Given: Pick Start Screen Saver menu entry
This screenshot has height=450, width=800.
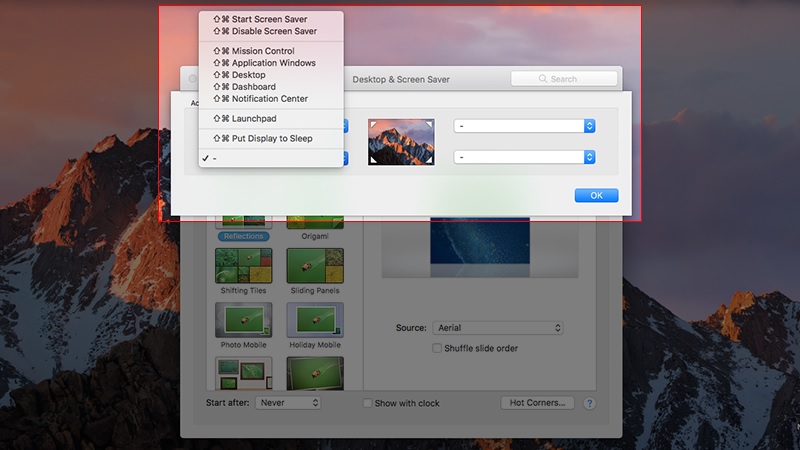Looking at the screenshot, I should [269, 19].
